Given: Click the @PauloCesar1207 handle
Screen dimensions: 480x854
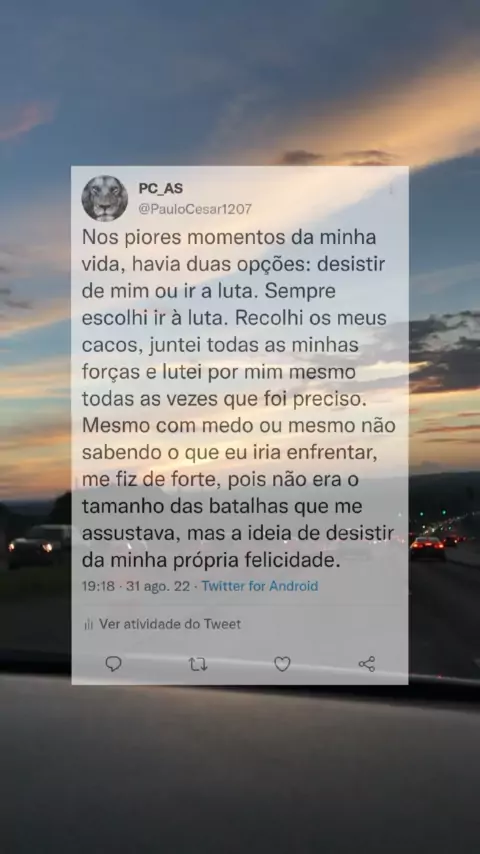Looking at the screenshot, I should pos(195,209).
